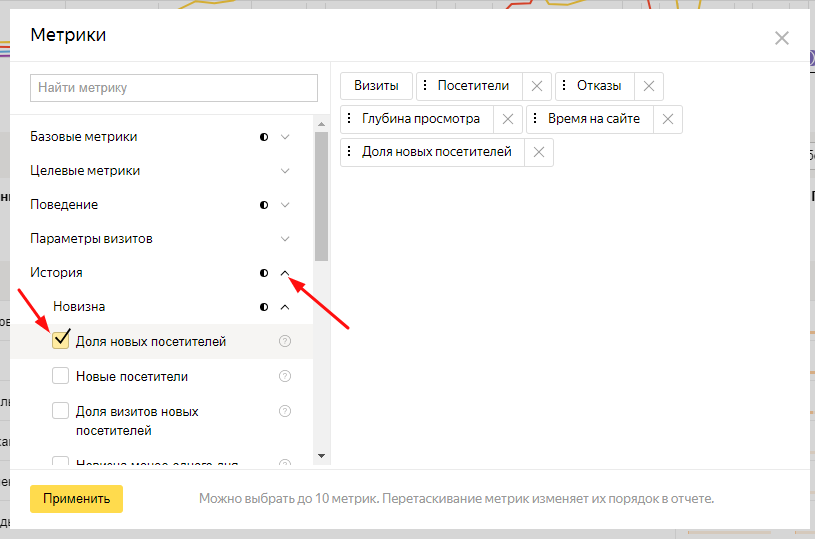The image size is (815, 539).
Task: Expand the Параметры визитов group
Action: coord(285,239)
